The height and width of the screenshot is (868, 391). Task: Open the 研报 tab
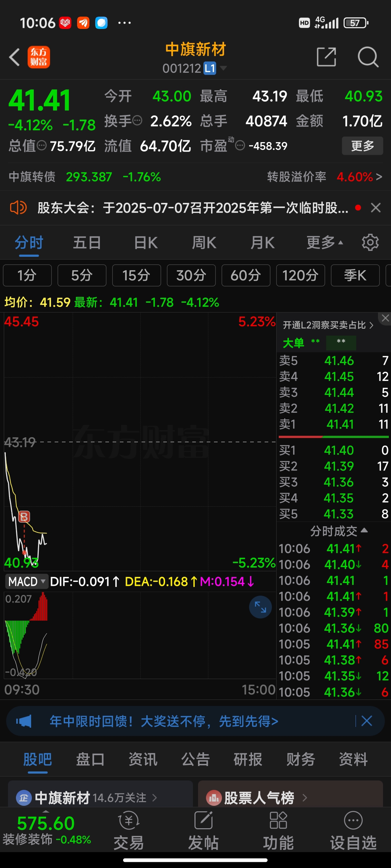248,759
